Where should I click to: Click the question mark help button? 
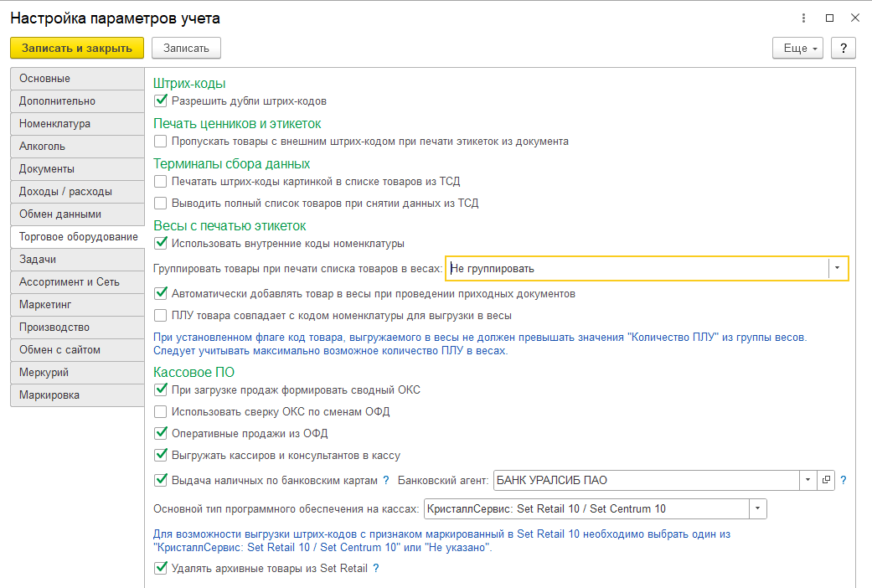point(843,48)
